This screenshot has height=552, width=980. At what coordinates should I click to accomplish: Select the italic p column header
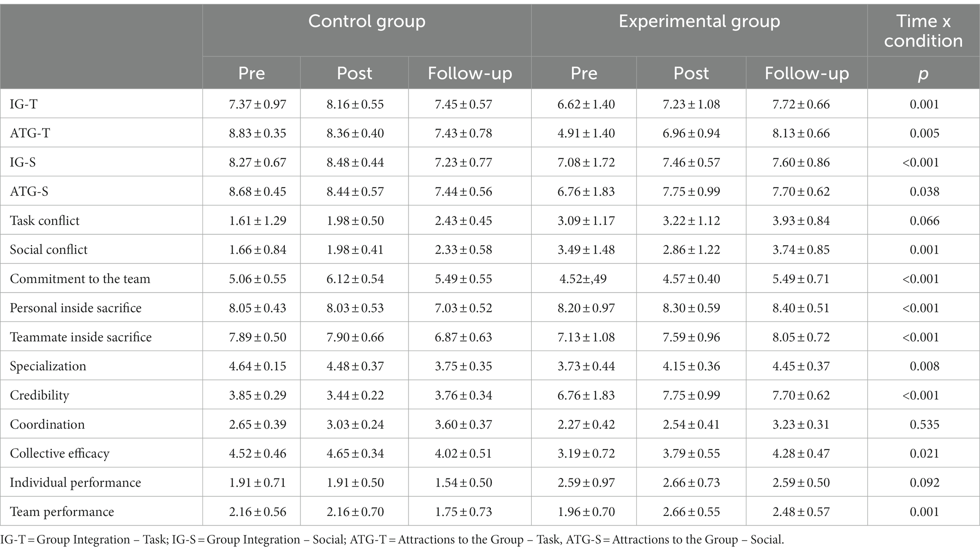pos(923,74)
